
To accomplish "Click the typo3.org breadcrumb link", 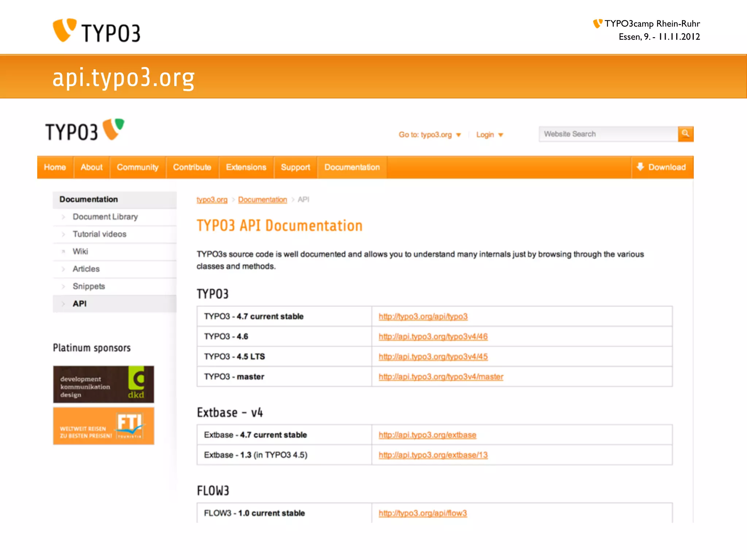I will click(x=212, y=199).
